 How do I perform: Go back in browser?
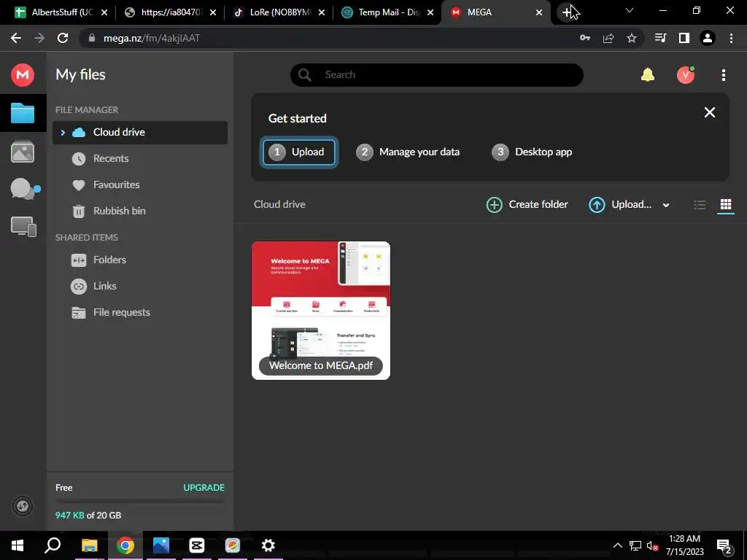tap(16, 38)
